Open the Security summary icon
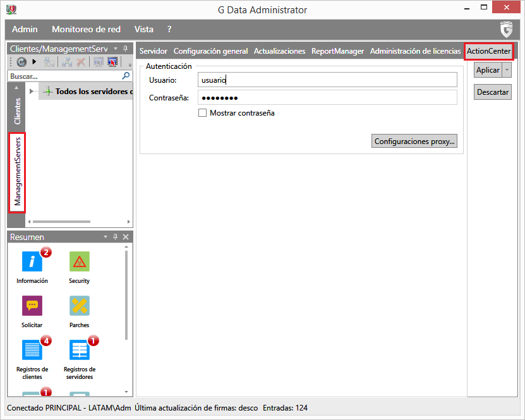The image size is (525, 420). (x=79, y=261)
